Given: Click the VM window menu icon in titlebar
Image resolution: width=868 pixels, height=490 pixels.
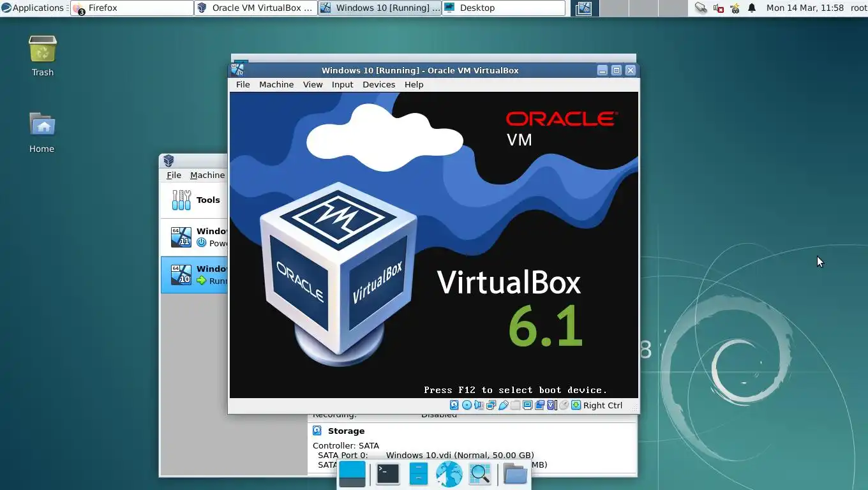Looking at the screenshot, I should 237,70.
